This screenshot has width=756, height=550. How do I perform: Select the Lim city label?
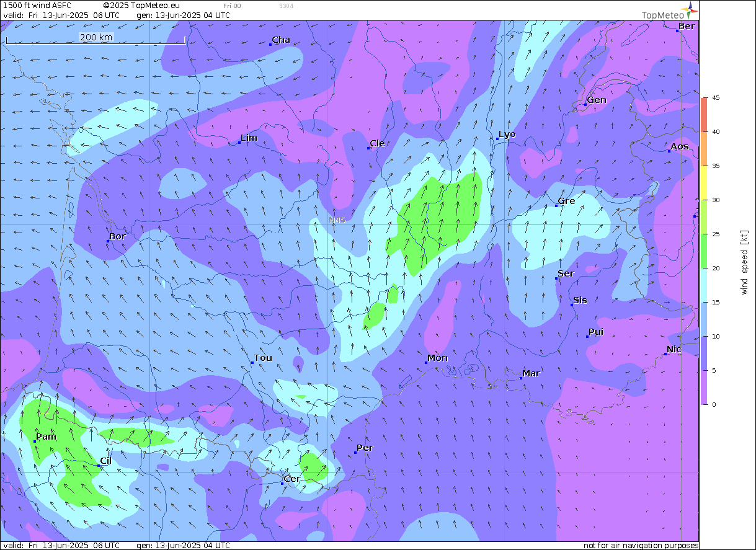(249, 138)
